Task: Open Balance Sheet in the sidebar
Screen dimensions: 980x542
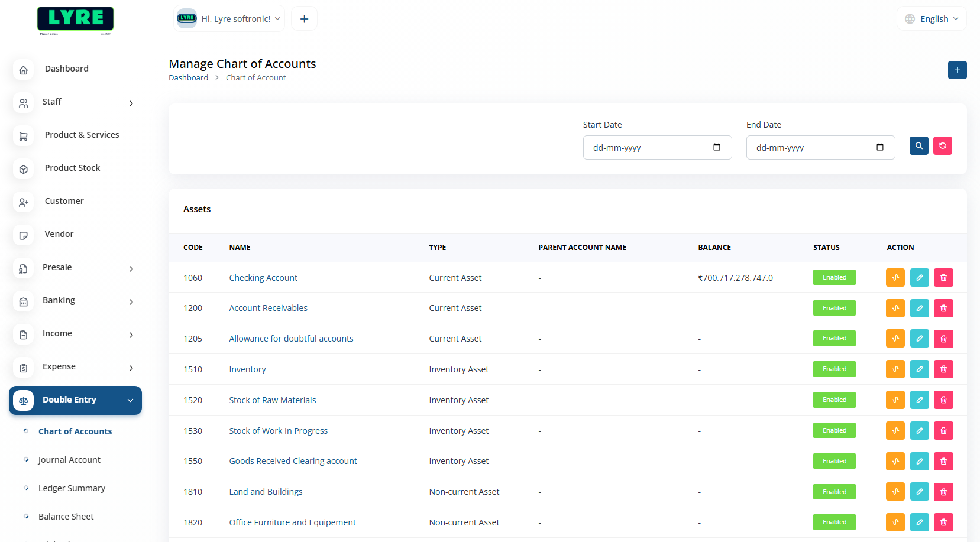Action: (x=66, y=517)
